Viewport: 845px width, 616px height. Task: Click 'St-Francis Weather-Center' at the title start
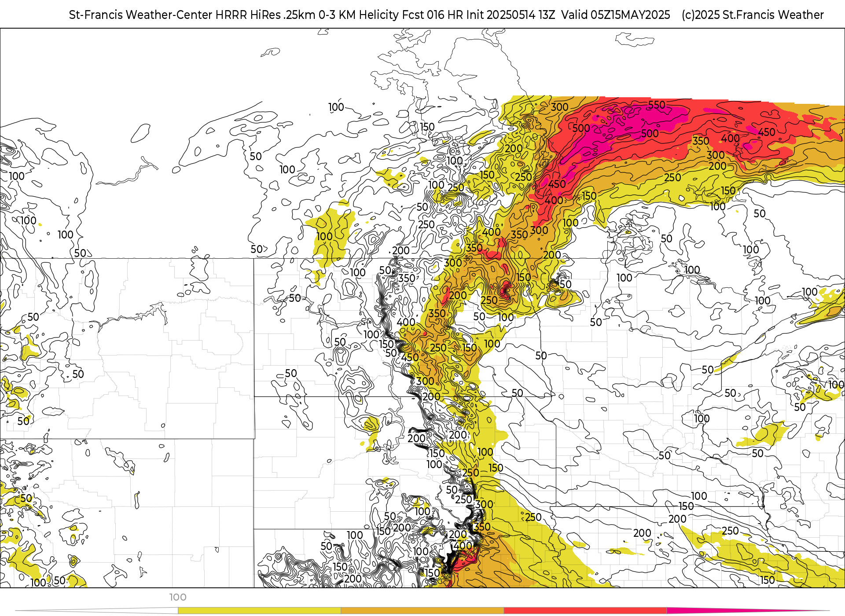click(x=141, y=15)
